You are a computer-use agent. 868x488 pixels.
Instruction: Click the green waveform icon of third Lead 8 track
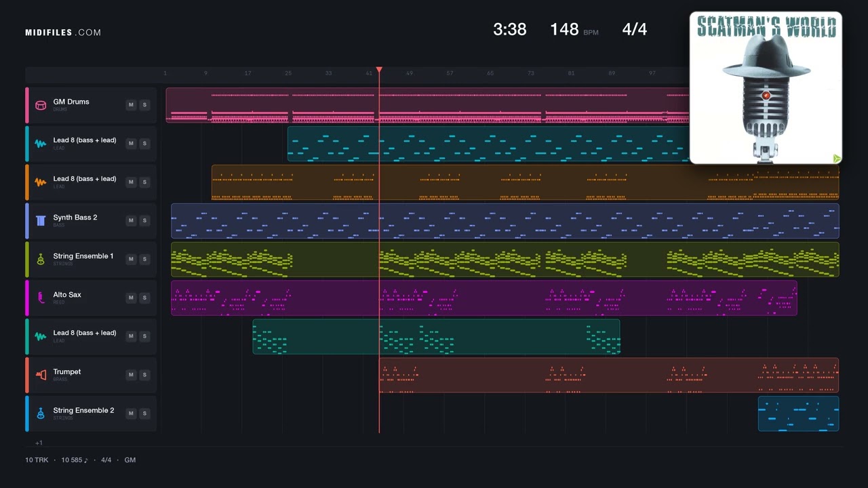(41, 336)
